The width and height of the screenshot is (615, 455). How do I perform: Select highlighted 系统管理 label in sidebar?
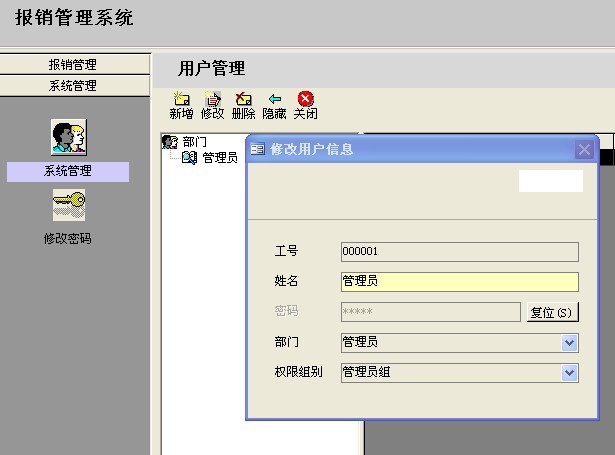tap(68, 171)
